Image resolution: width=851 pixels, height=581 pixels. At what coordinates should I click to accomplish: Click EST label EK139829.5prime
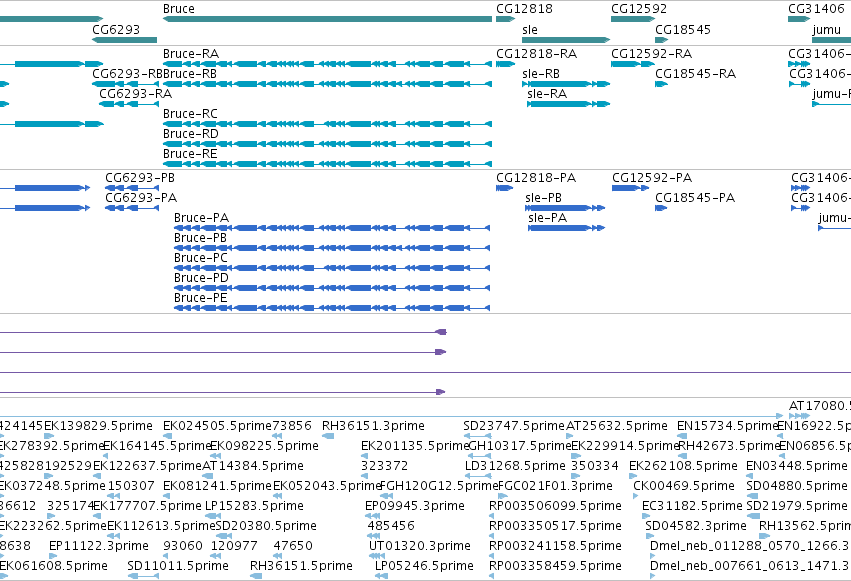click(x=98, y=426)
